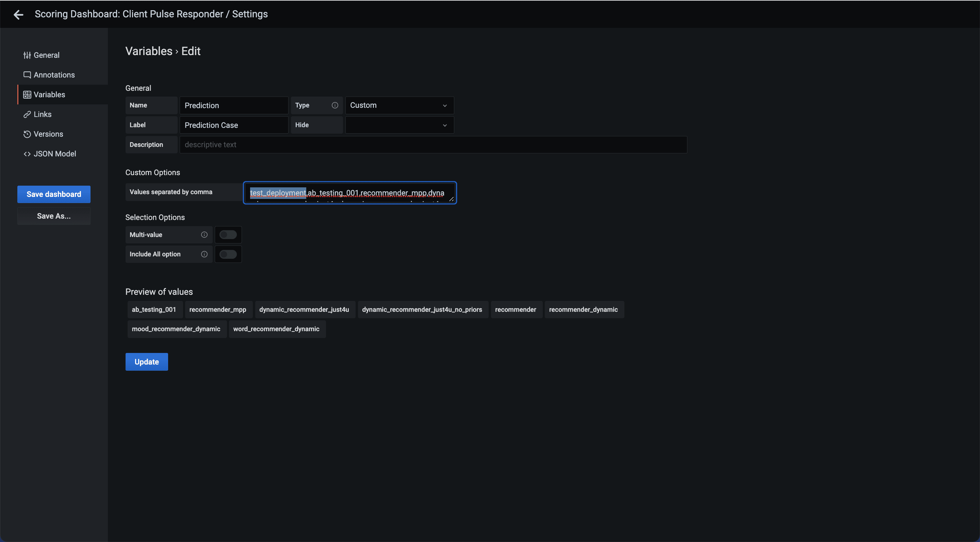Viewport: 980px width, 542px height.
Task: Open the Versions history section
Action: pyautogui.click(x=48, y=134)
